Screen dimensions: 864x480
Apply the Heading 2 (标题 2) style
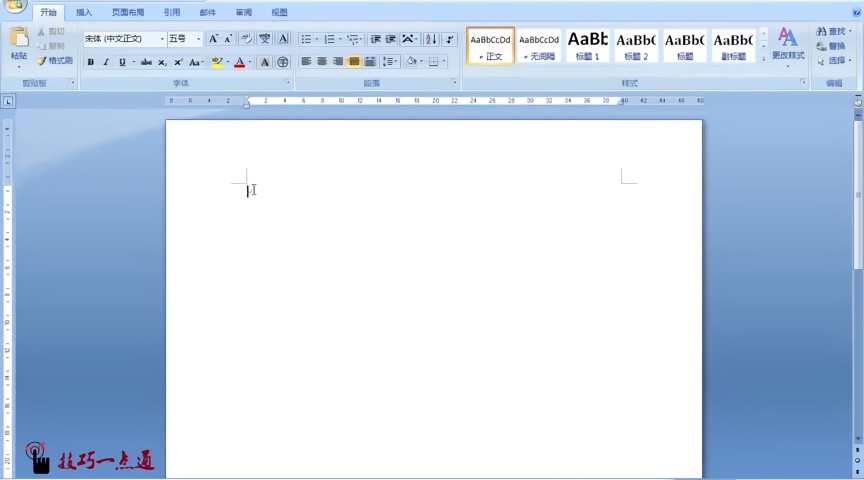pos(636,46)
